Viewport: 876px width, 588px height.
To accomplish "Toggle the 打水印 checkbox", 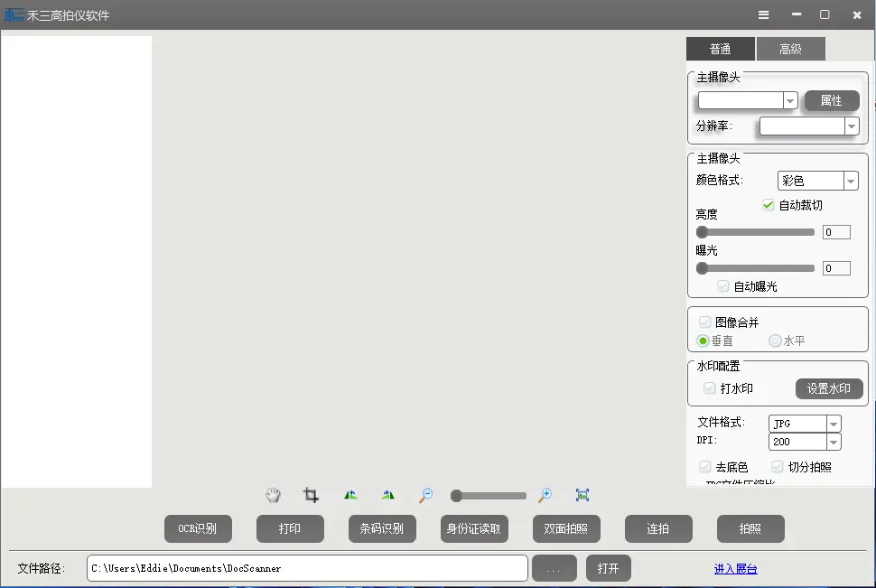I will pos(710,388).
